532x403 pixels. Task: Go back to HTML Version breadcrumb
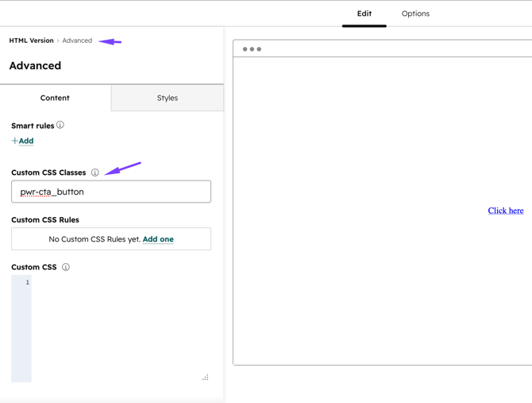(31, 41)
